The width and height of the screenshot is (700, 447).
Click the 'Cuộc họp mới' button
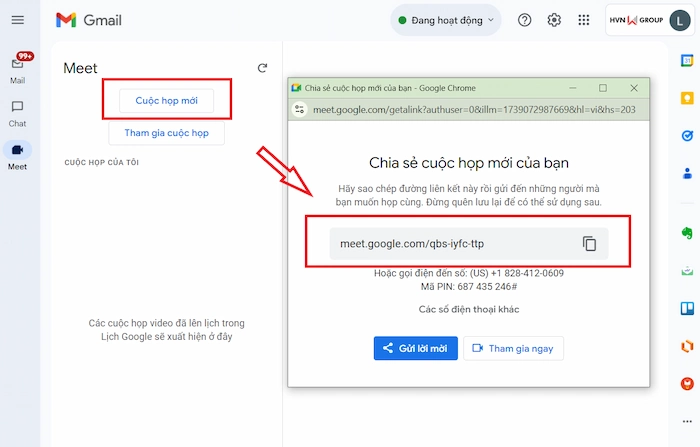tap(166, 101)
